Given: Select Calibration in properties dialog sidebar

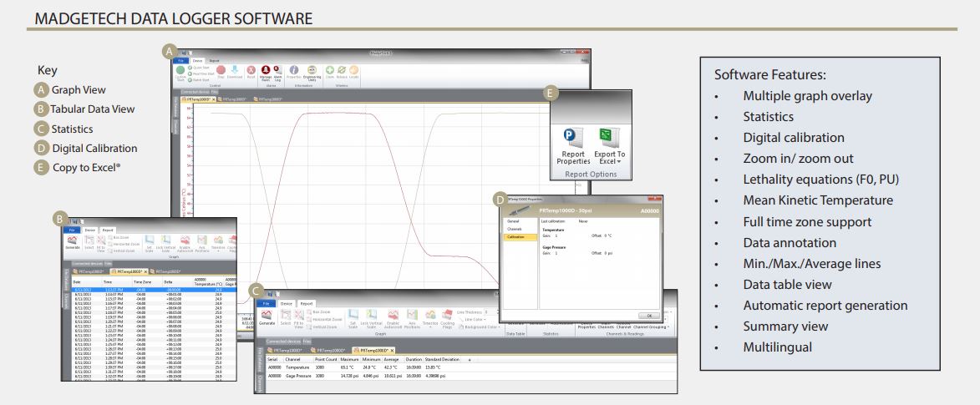Looking at the screenshot, I should tap(520, 237).
